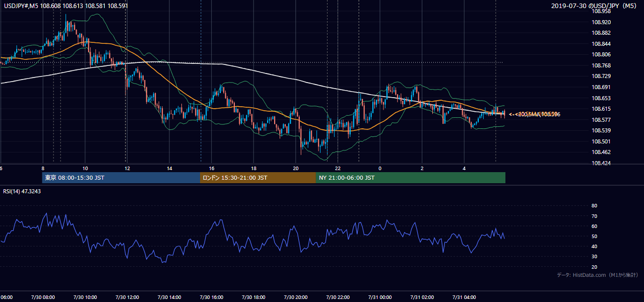Image resolution: width=644 pixels, height=302 pixels.
Task: Click the 108.806 price axis label
Action: tap(601, 54)
